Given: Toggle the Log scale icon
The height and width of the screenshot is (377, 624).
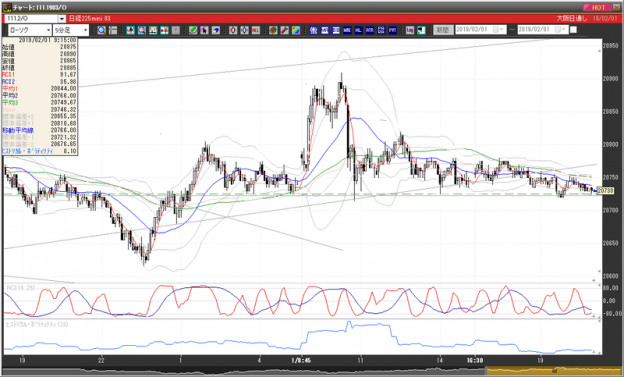Looking at the screenshot, I should point(410,30).
